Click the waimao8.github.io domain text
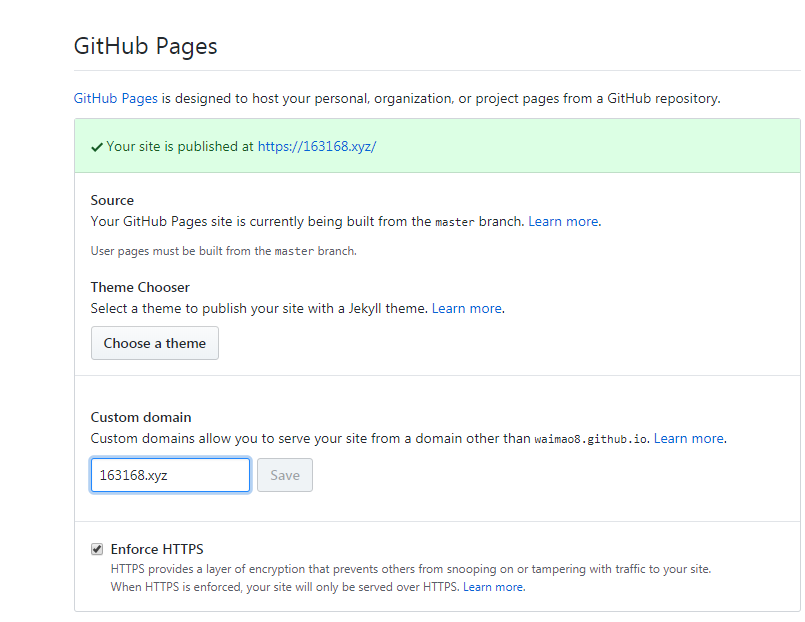Image resolution: width=805 pixels, height=622 pixels. (590, 439)
